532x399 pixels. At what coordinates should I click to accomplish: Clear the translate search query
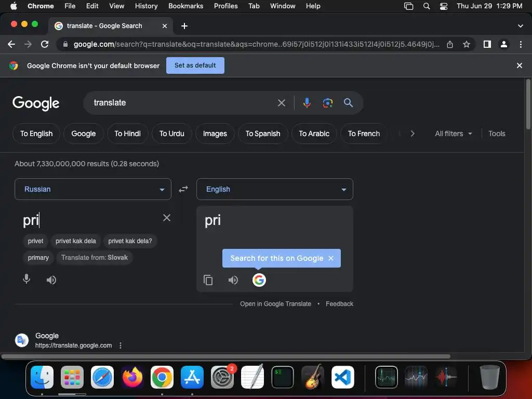pyautogui.click(x=281, y=103)
